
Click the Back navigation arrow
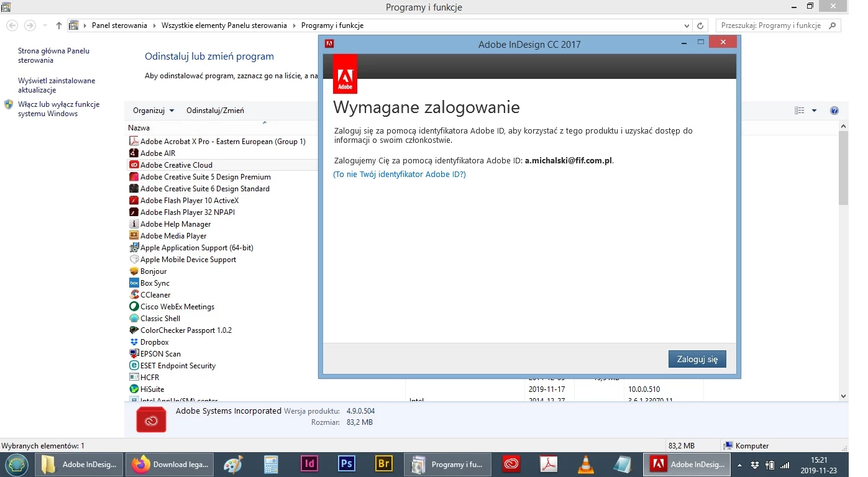[12, 25]
